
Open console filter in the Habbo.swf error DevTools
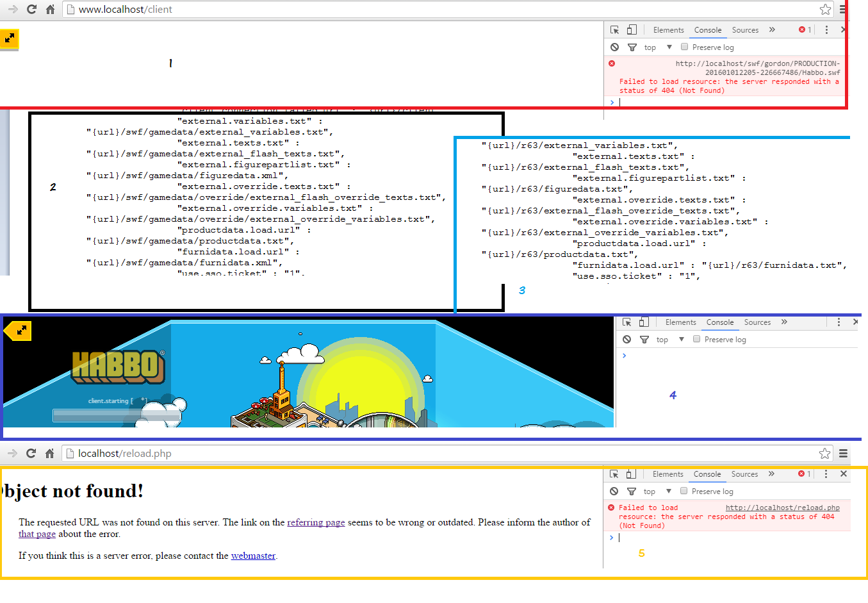632,47
